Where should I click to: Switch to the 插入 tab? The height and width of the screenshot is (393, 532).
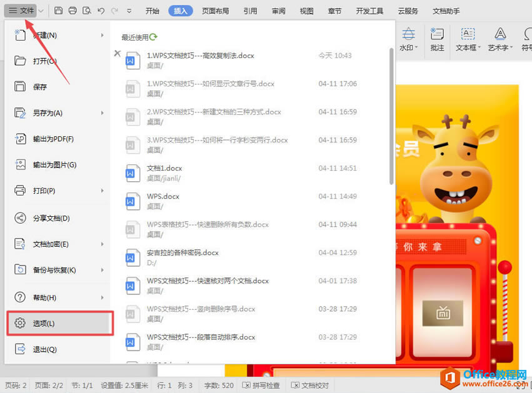coord(181,11)
